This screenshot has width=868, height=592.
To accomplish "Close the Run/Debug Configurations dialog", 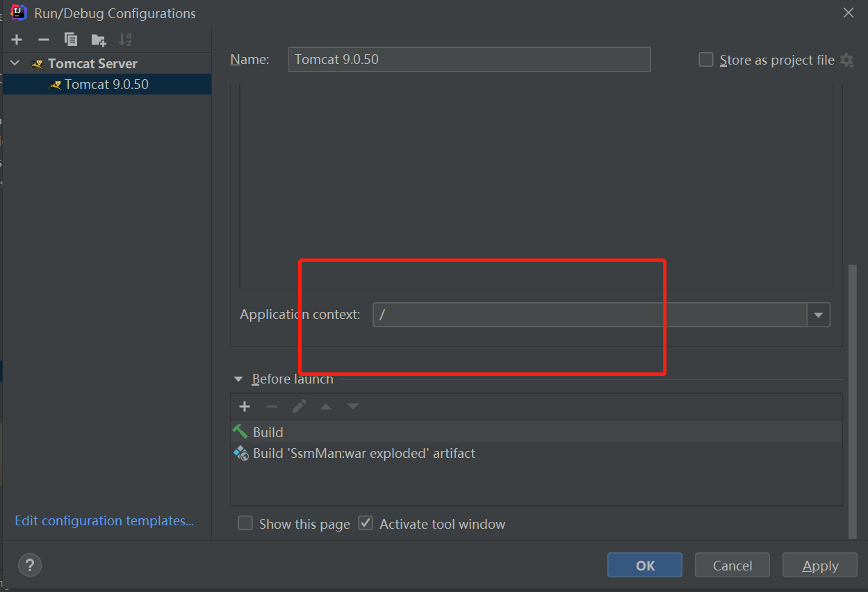I will [x=848, y=13].
